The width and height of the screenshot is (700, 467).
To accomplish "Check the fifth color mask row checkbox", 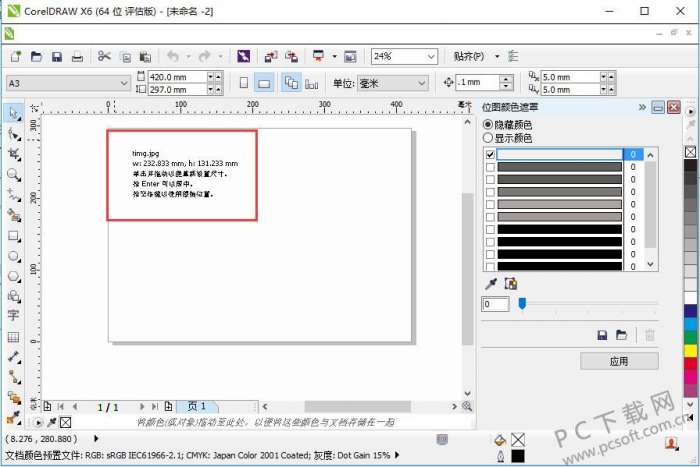I will click(x=490, y=204).
